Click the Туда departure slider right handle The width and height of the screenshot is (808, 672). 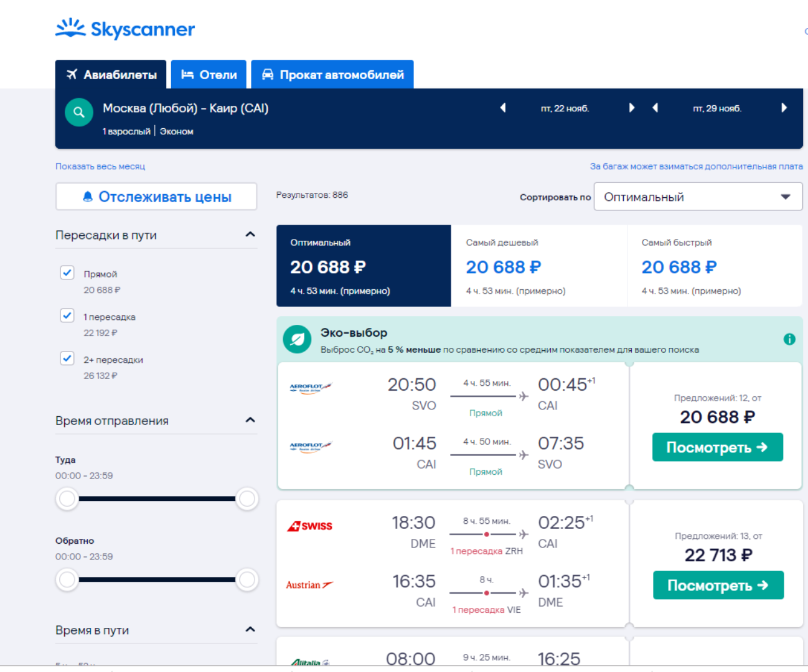tap(247, 498)
